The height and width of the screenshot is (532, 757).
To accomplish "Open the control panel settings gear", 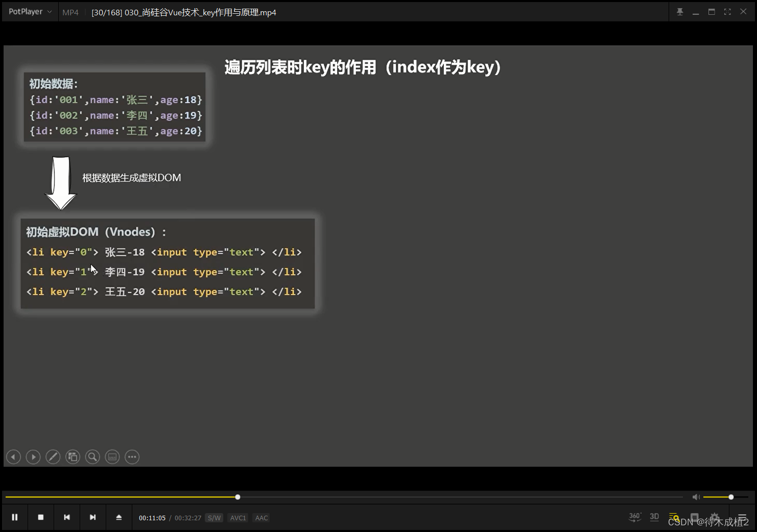I will tap(715, 517).
